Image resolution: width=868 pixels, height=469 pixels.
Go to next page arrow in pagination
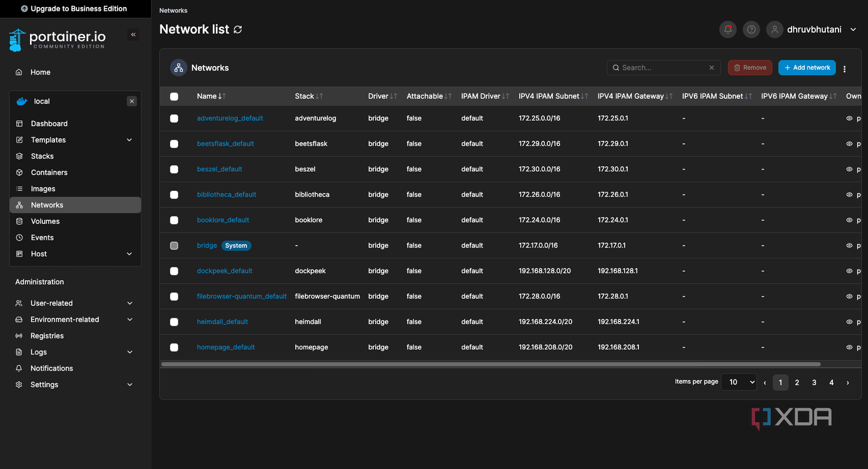848,383
